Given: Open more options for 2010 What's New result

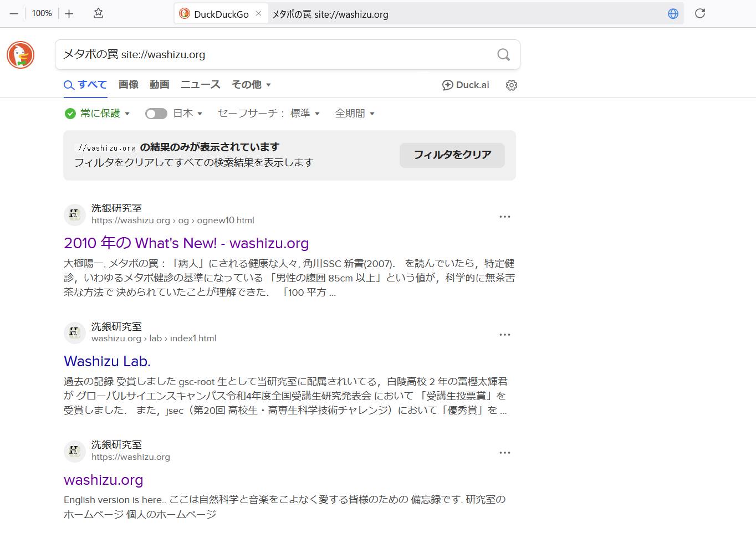Looking at the screenshot, I should pos(505,217).
